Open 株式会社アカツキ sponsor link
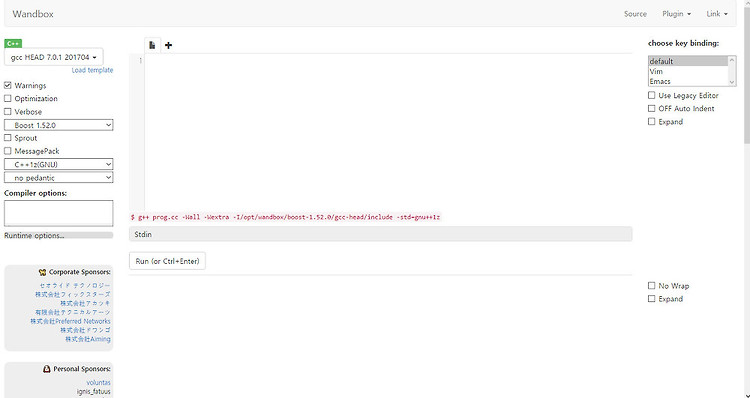750x398 pixels. point(85,303)
